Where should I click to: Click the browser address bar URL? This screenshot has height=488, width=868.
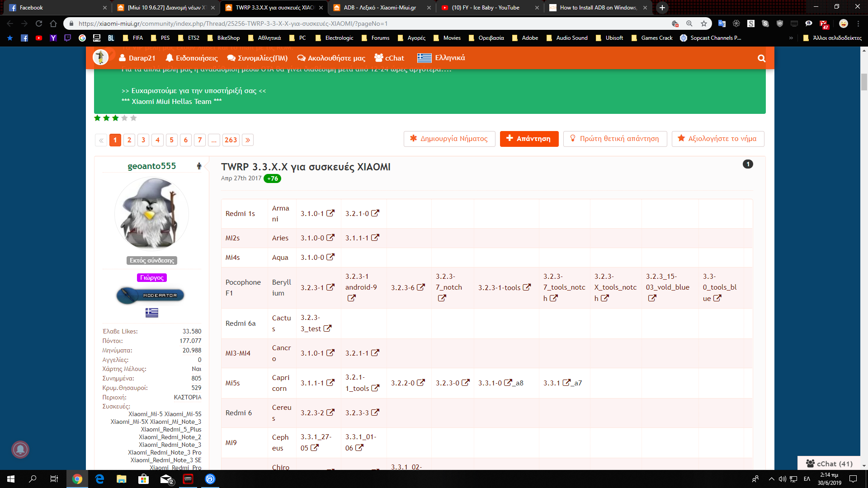233,23
